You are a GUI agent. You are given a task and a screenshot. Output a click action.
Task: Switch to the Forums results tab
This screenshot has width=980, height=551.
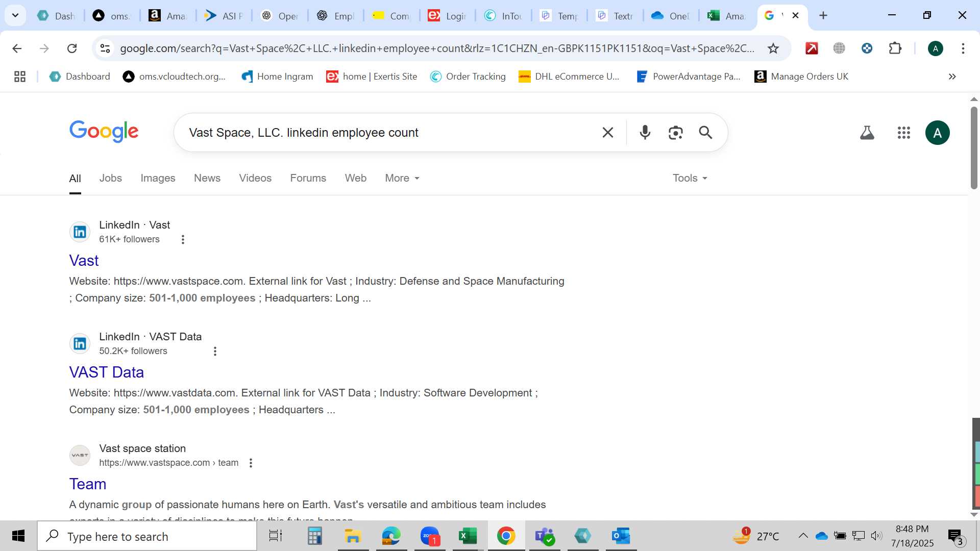308,178
